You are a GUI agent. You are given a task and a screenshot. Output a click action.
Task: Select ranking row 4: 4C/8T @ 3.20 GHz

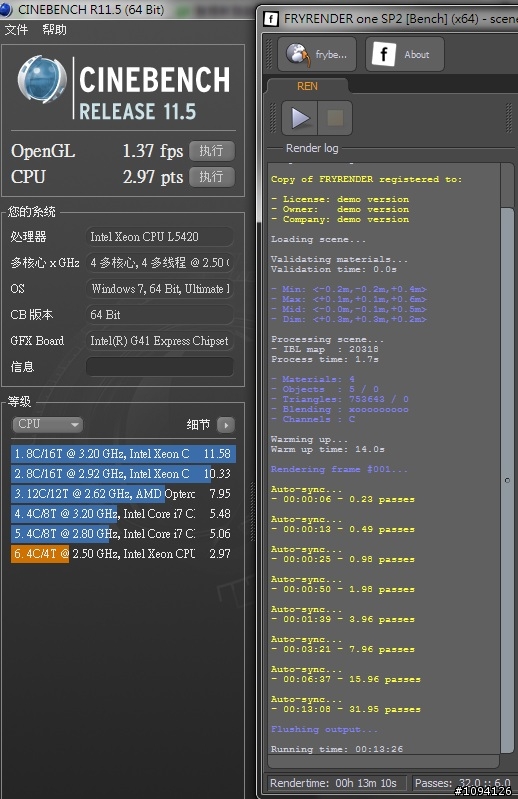123,514
